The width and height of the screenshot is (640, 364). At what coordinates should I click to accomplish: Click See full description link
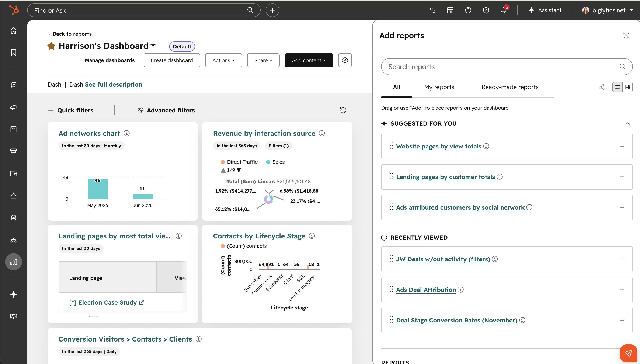pyautogui.click(x=114, y=84)
